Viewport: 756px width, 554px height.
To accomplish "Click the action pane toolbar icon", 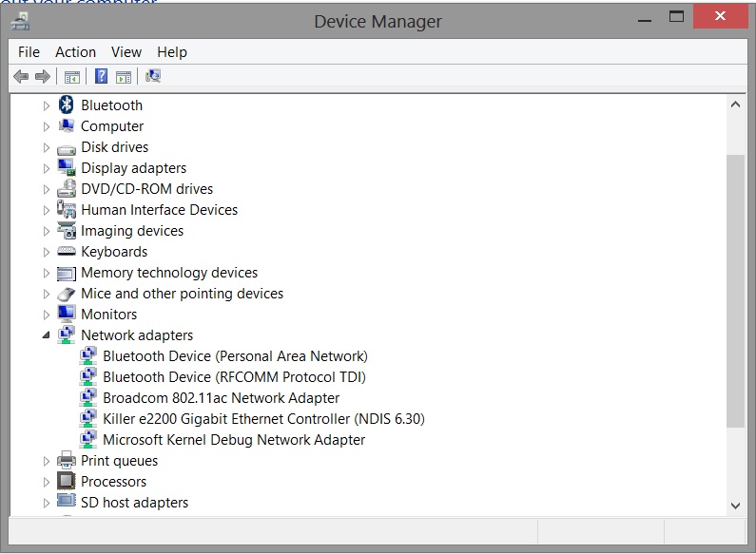I will pyautogui.click(x=124, y=77).
